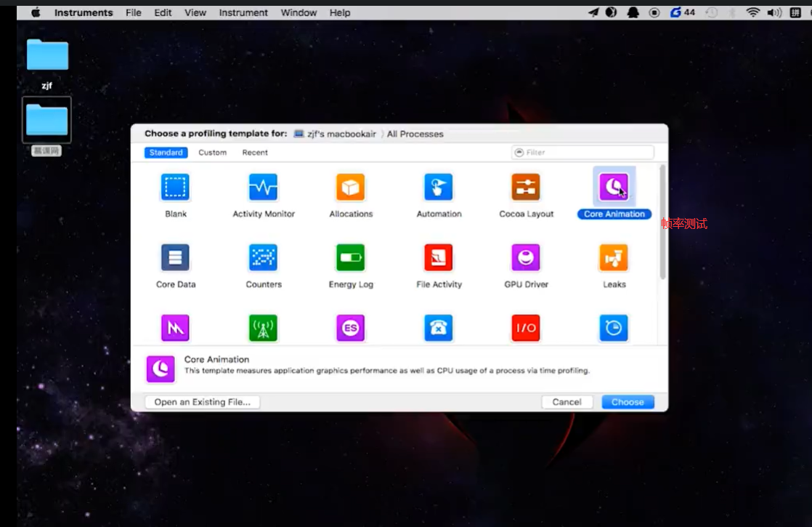This screenshot has height=527, width=812.
Task: Choose the Counters template icon
Action: [x=263, y=257]
